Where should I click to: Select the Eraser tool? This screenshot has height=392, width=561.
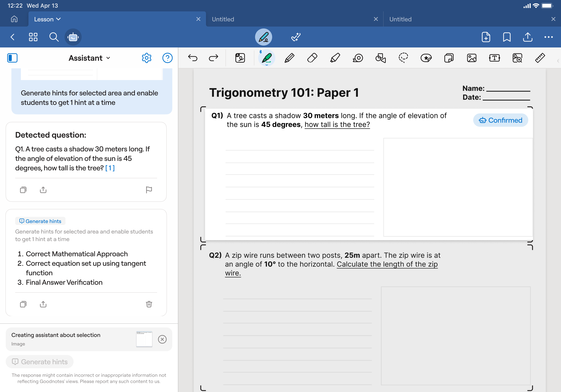(x=312, y=58)
